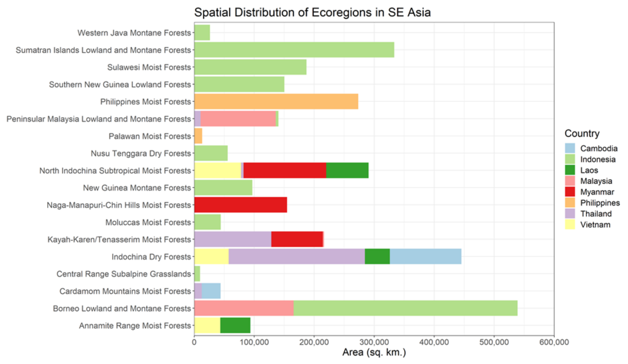The image size is (628, 364).
Task: Click the Vietnam legend color swatch
Action: click(x=570, y=224)
